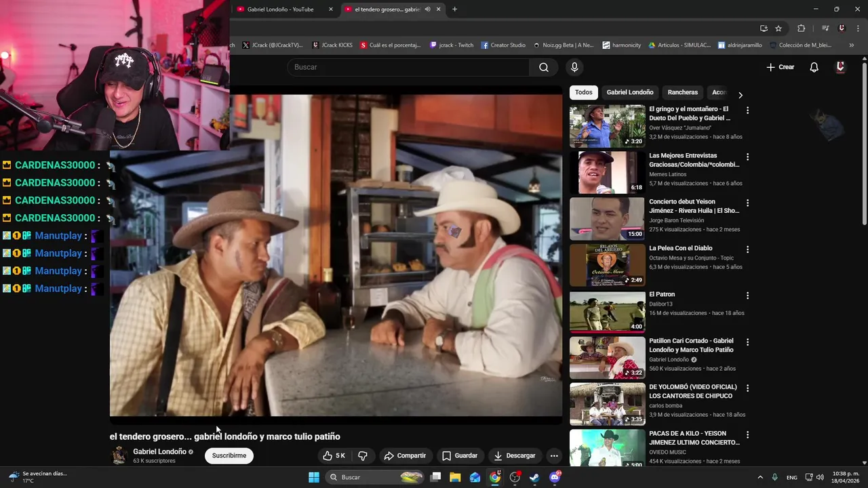Switch to Gabriel Londoño - YouTube tab
868x488 pixels.
pos(280,9)
